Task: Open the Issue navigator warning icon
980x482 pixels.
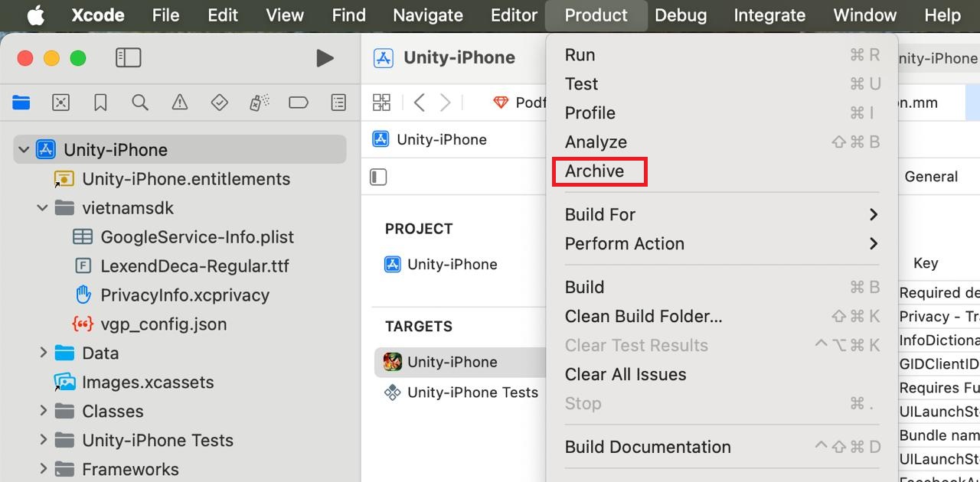Action: coord(180,103)
